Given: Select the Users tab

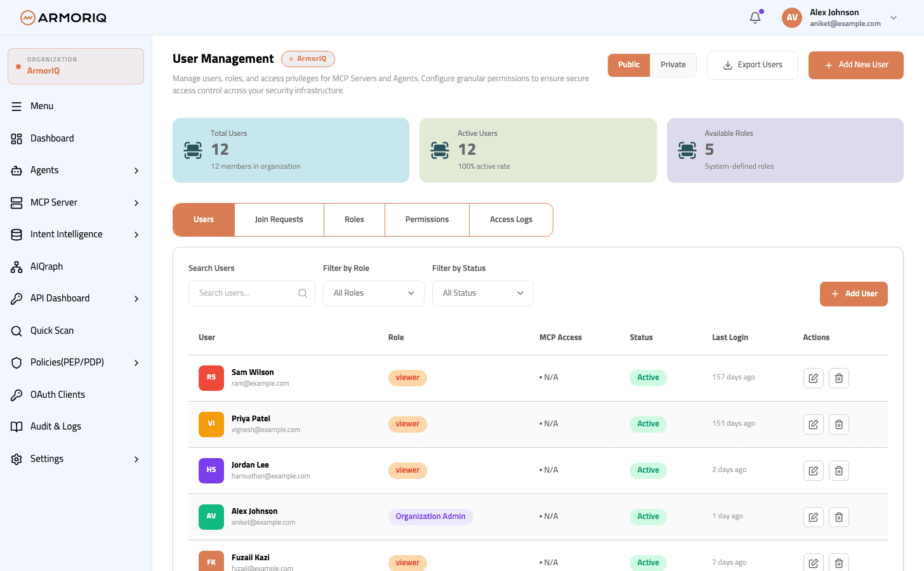Looking at the screenshot, I should pyautogui.click(x=204, y=220).
